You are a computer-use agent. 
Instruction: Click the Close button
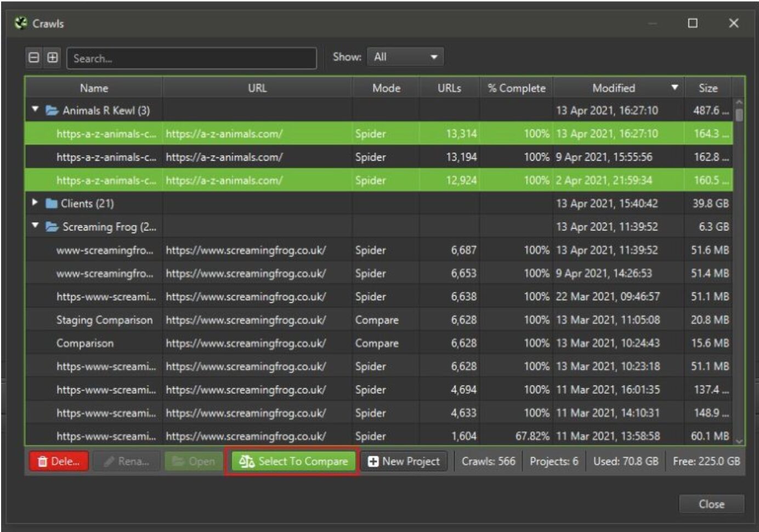click(x=711, y=504)
